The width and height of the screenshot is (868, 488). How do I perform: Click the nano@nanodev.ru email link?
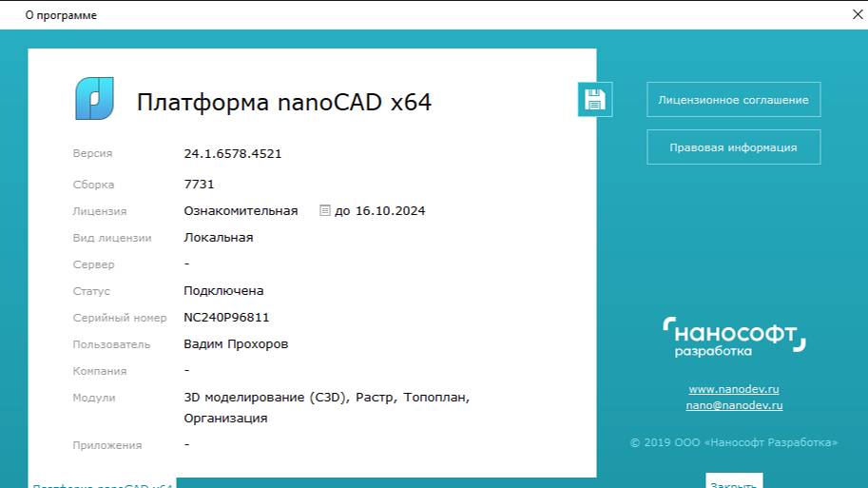point(734,405)
